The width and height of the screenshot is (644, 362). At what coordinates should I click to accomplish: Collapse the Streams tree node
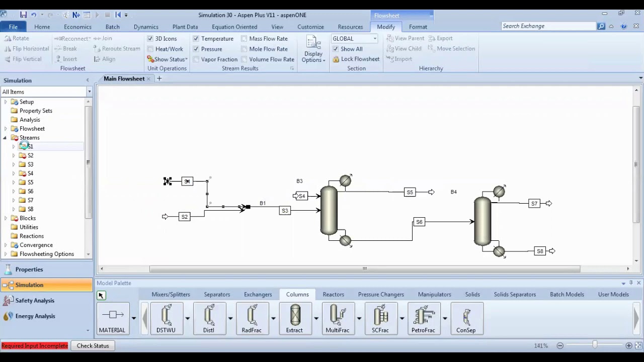click(x=5, y=138)
